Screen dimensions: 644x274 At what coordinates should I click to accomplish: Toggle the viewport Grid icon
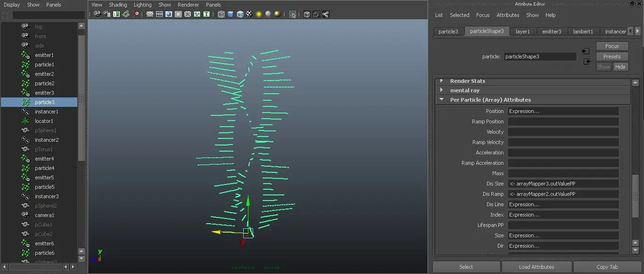pos(150,14)
